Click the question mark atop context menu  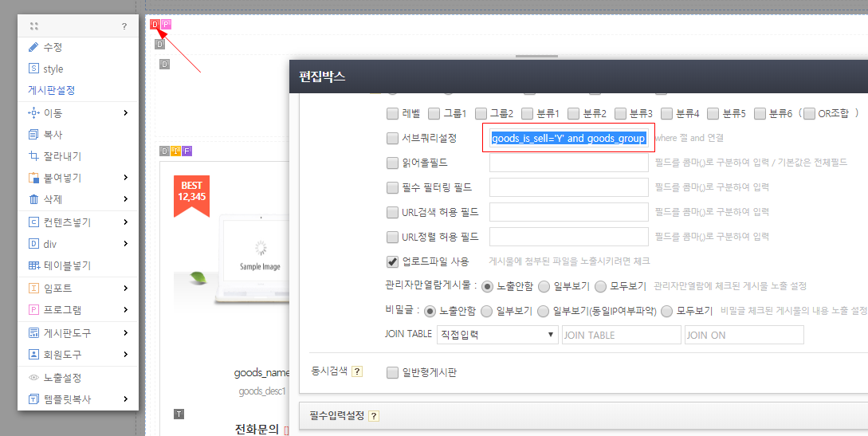[x=124, y=26]
